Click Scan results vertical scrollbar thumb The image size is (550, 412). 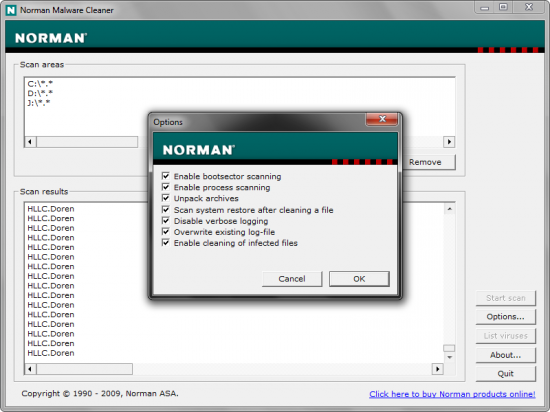(449, 348)
